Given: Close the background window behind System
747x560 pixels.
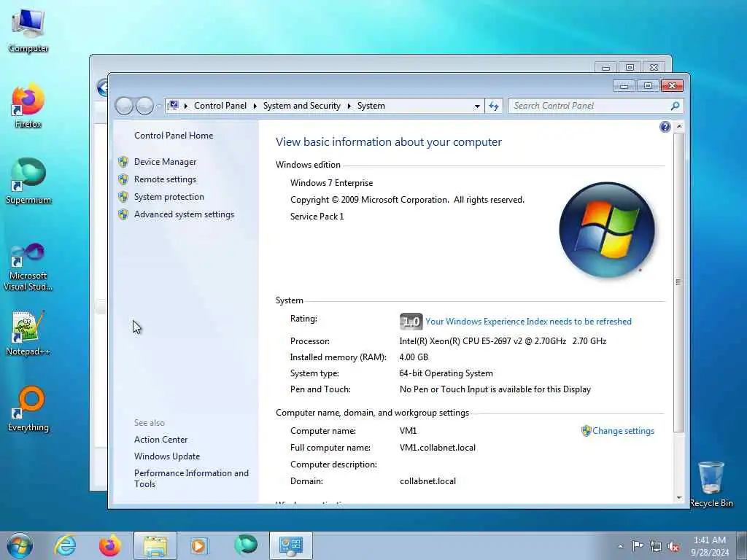Looking at the screenshot, I should click(x=654, y=68).
